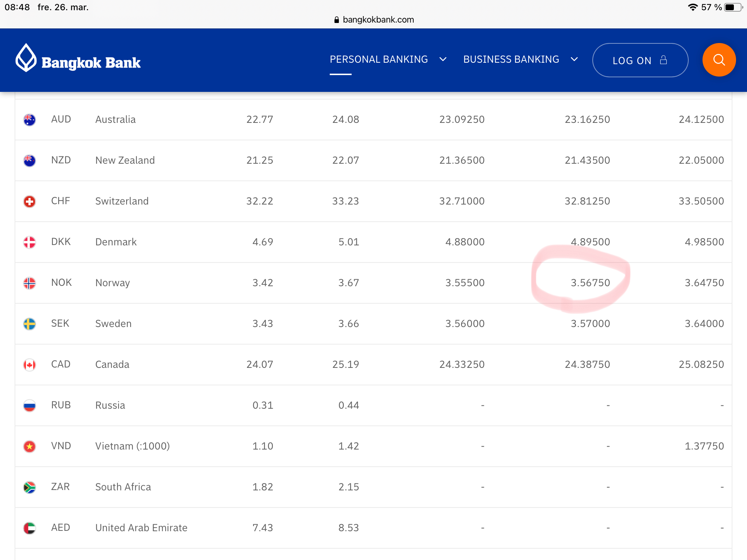Expand the Business Banking chevron
747x560 pixels.
(574, 59)
